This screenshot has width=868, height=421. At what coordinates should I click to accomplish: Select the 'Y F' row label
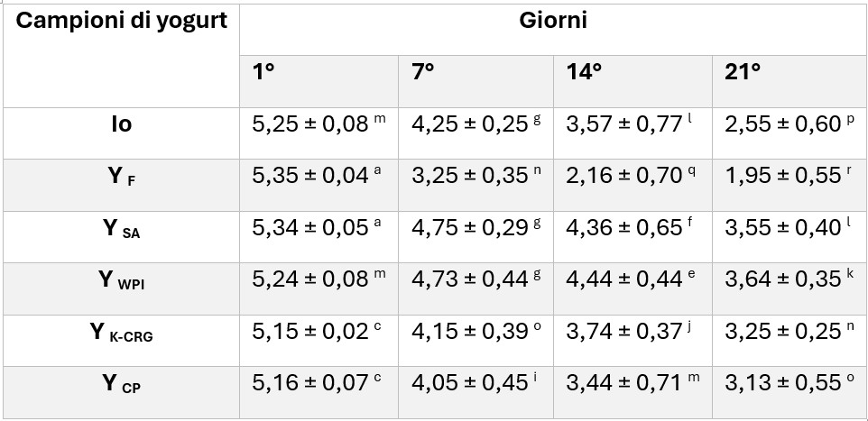[121, 186]
